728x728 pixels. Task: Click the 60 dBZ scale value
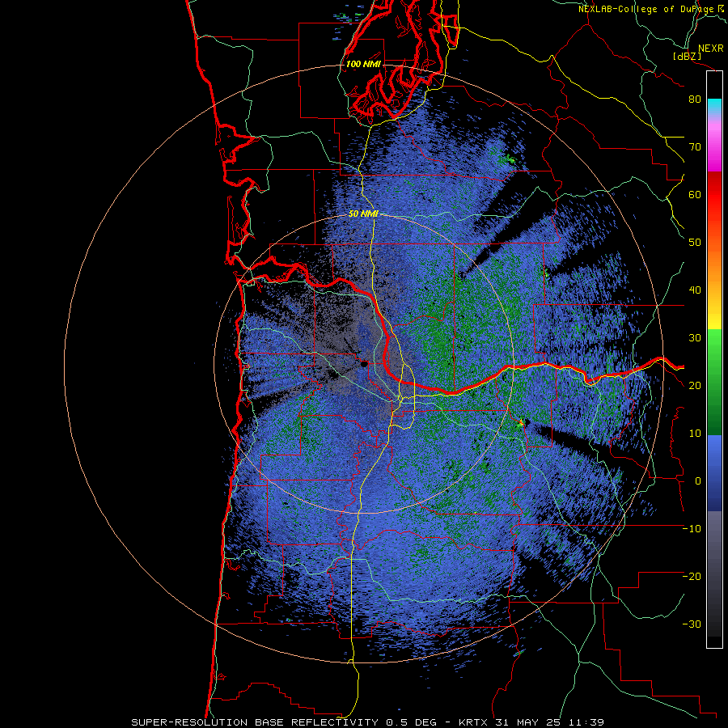[x=695, y=194]
